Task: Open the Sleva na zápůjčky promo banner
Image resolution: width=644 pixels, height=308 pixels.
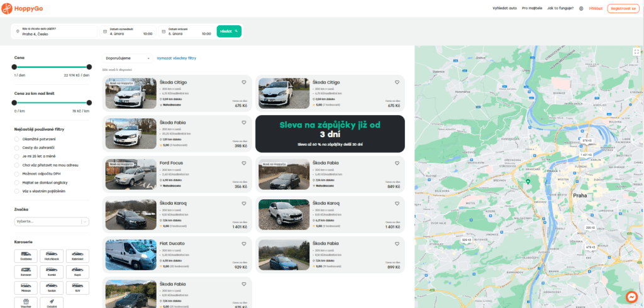Action: pyautogui.click(x=330, y=134)
